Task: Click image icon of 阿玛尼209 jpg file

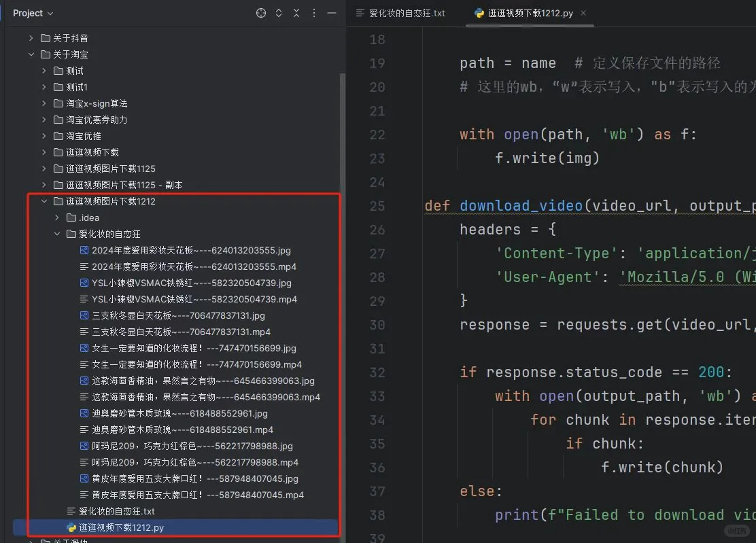Action: click(84, 446)
